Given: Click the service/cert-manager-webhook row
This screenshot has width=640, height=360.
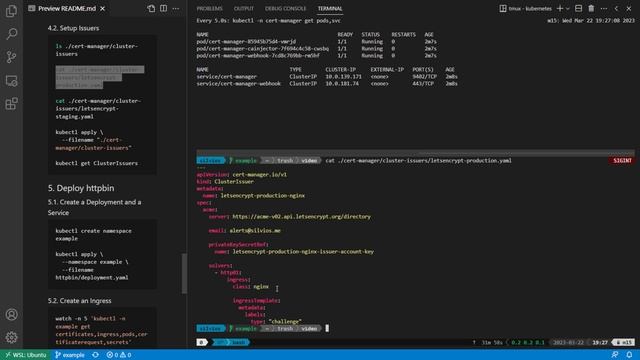Looking at the screenshot, I should (327, 84).
